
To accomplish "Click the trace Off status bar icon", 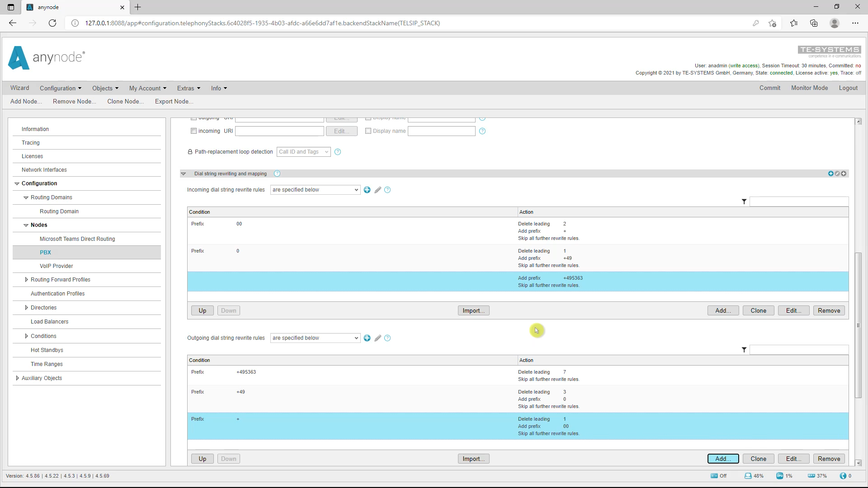I will tap(714, 476).
